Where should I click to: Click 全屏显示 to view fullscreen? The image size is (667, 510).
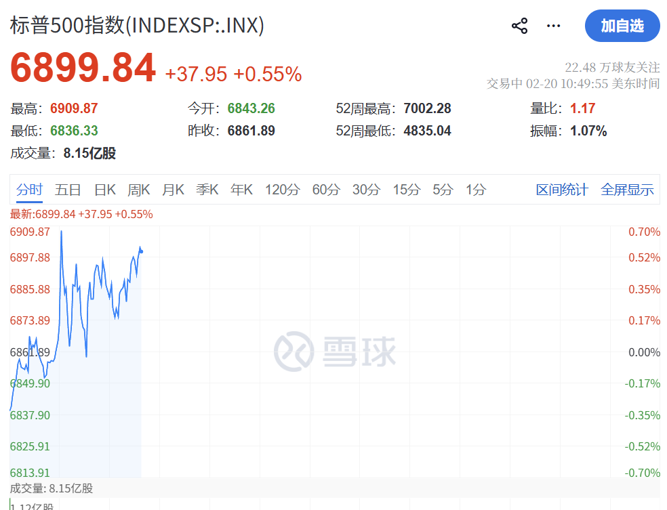tap(627, 190)
